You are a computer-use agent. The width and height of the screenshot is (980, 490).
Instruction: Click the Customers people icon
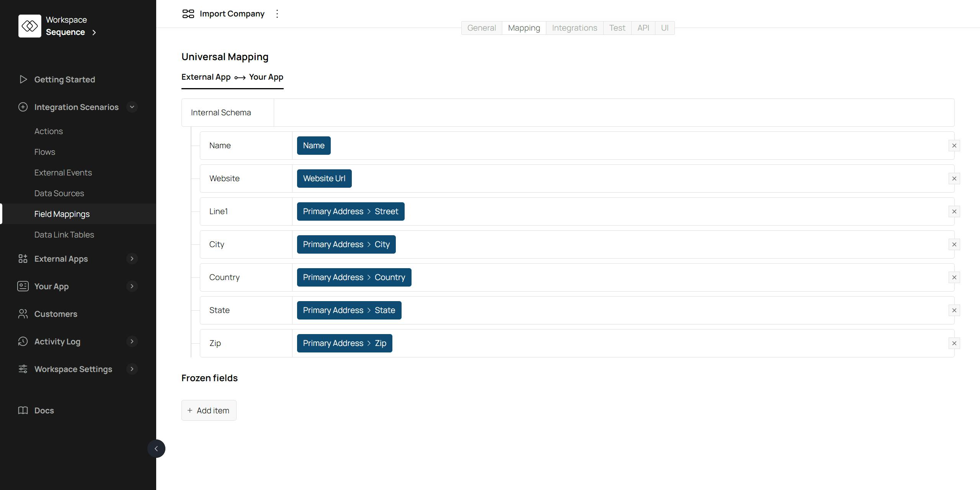(x=23, y=314)
